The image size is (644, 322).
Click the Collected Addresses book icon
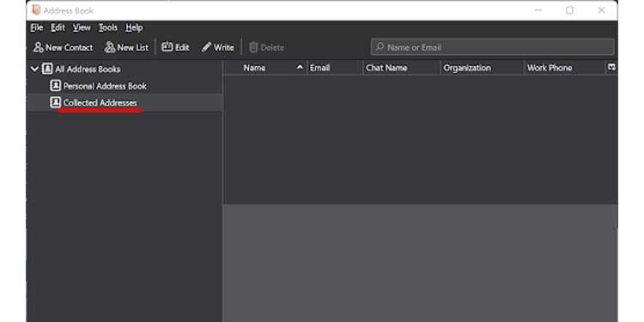[55, 103]
